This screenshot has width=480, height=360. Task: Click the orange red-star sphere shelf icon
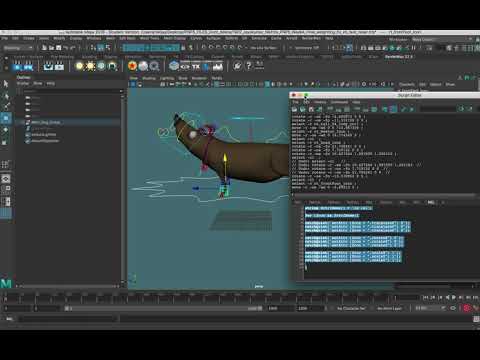tap(132, 66)
